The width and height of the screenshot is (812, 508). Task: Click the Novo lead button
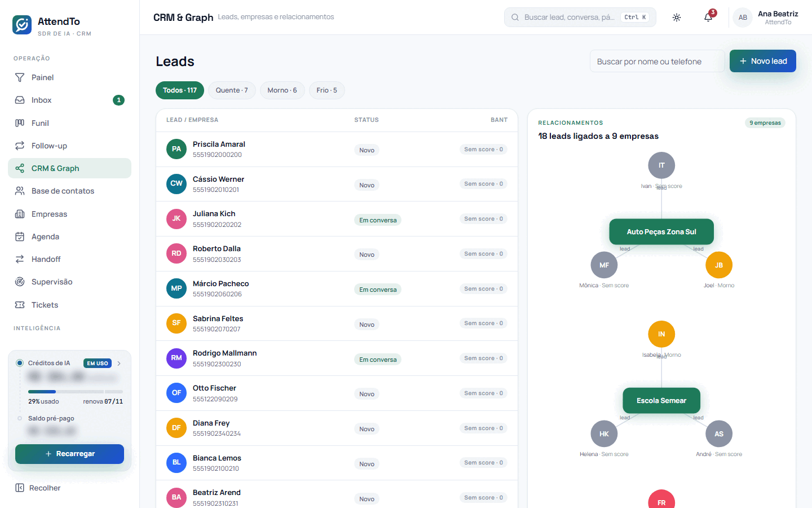[x=762, y=61]
